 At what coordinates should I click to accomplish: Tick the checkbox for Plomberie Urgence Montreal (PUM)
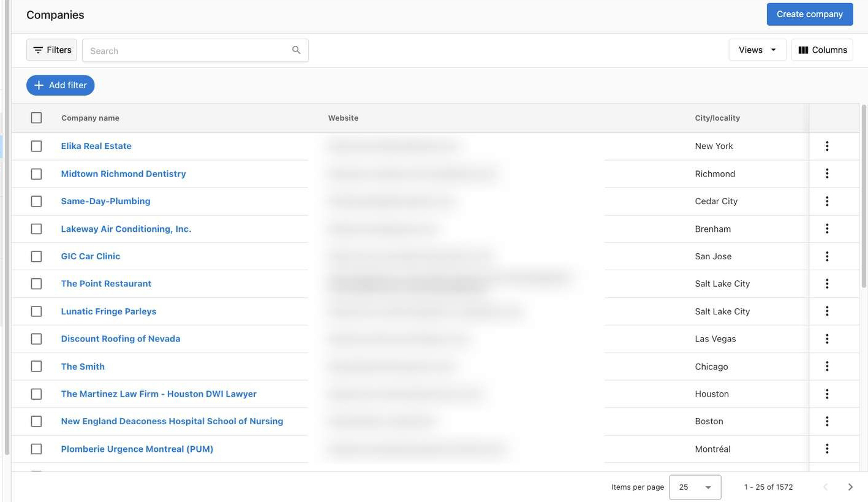[36, 449]
